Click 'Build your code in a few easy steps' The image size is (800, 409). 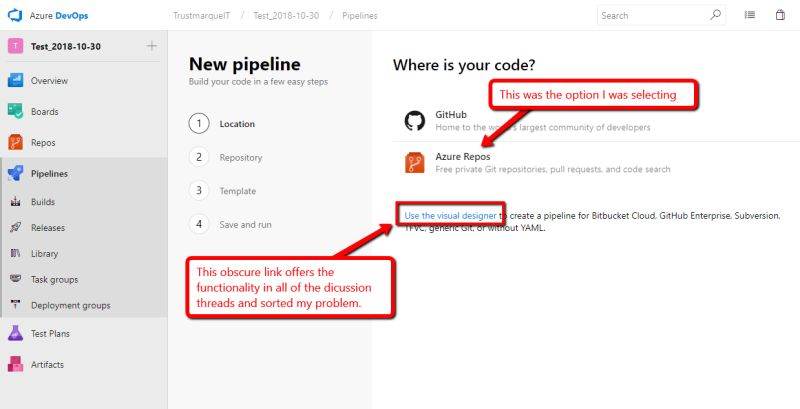pos(258,82)
